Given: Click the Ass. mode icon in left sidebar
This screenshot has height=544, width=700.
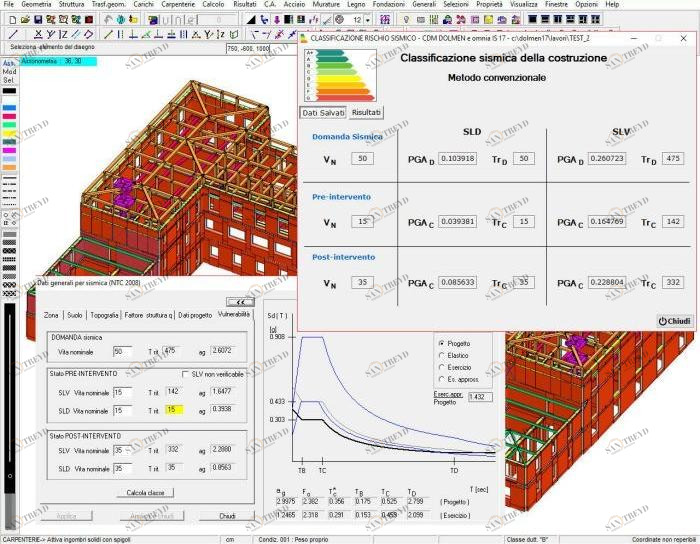Looking at the screenshot, I should coord(10,63).
